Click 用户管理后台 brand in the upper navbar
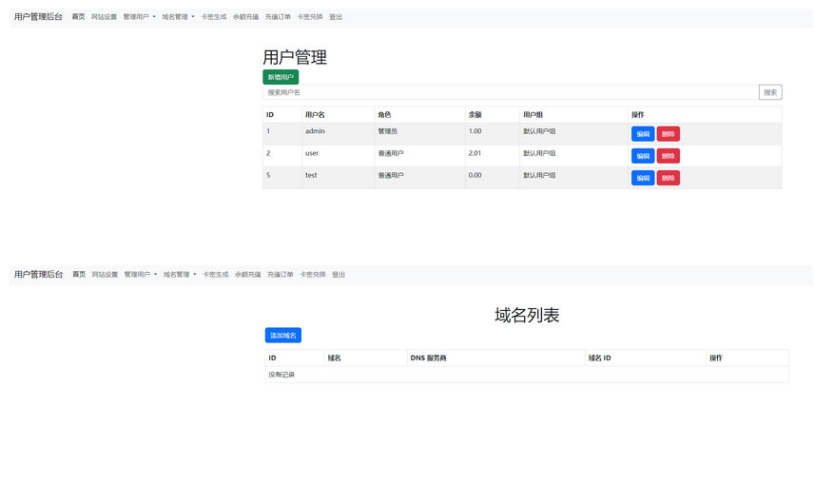The image size is (814, 504). (38, 16)
